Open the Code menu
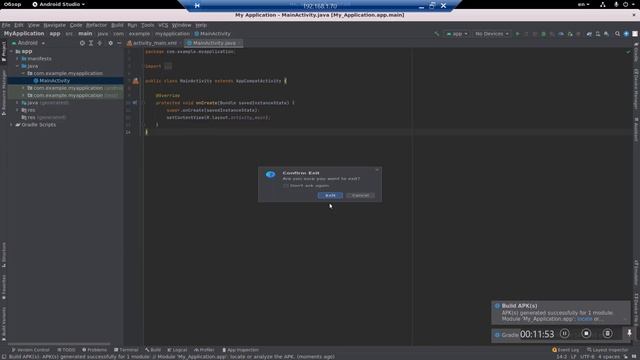640x360 pixels. point(76,25)
